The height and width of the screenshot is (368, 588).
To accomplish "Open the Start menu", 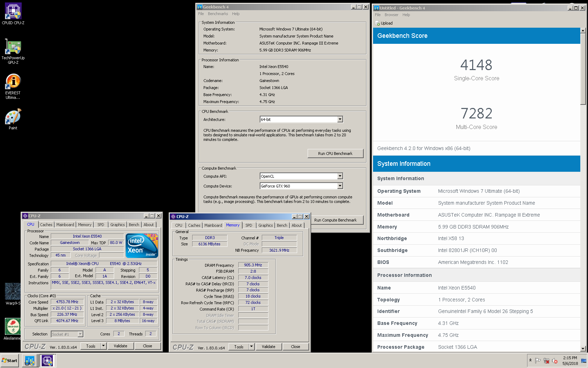I will click(x=10, y=361).
